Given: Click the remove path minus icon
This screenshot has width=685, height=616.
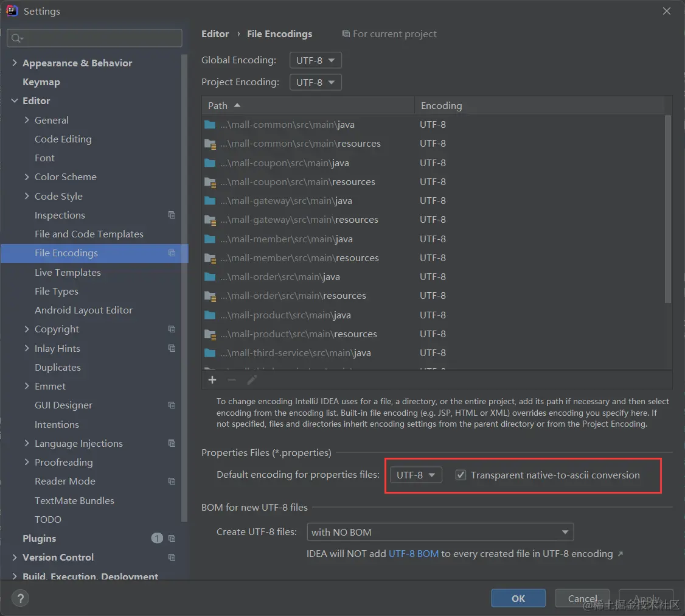Looking at the screenshot, I should click(232, 380).
